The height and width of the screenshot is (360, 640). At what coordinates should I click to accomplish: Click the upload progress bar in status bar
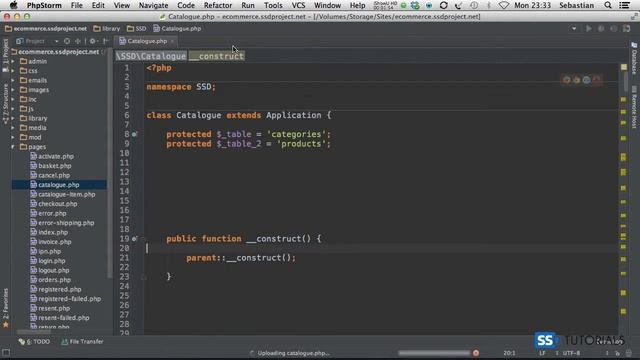pos(434,353)
